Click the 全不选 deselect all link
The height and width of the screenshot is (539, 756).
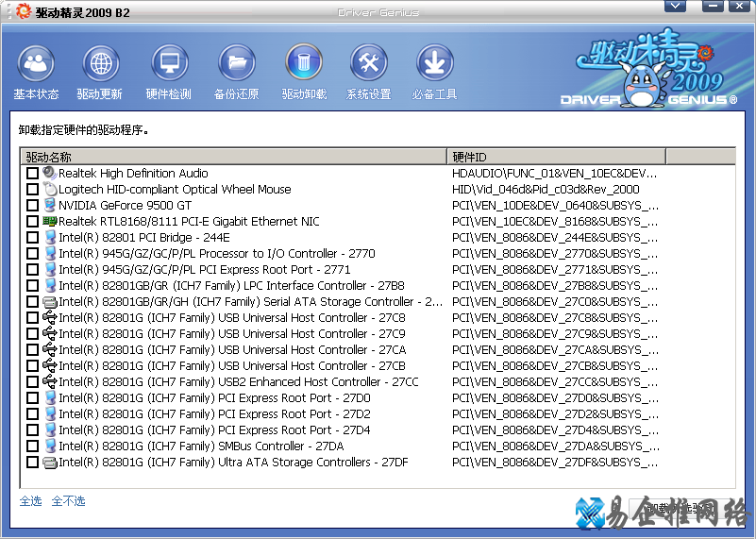click(68, 501)
